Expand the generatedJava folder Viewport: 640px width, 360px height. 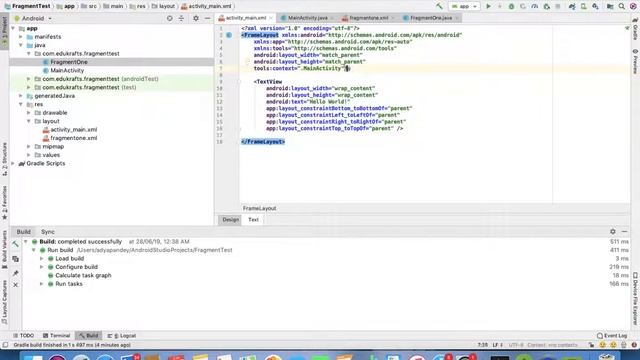click(x=21, y=96)
